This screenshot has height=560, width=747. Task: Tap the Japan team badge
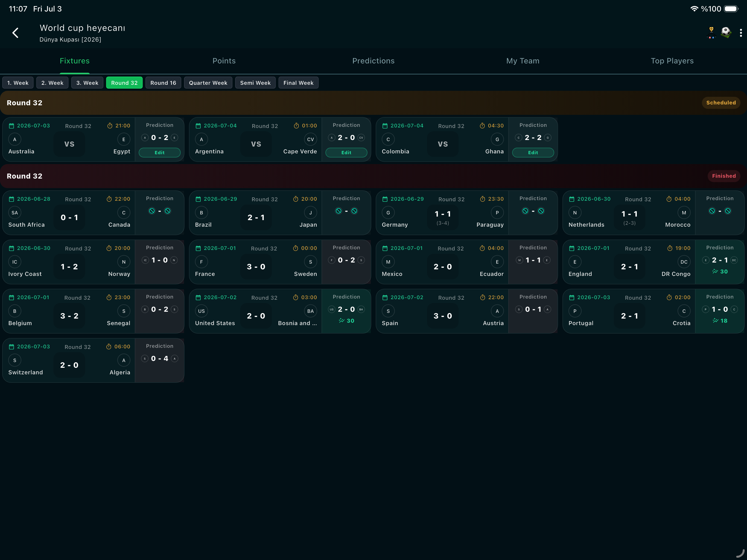pos(310,212)
